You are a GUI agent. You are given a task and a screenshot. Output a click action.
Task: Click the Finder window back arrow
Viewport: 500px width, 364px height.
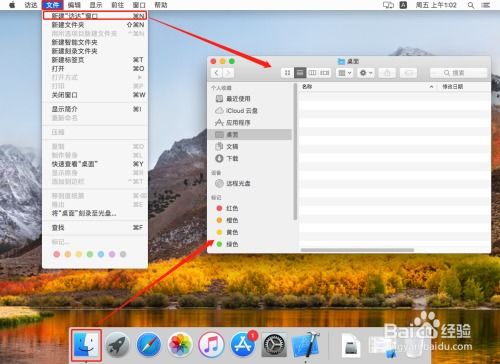click(x=217, y=73)
